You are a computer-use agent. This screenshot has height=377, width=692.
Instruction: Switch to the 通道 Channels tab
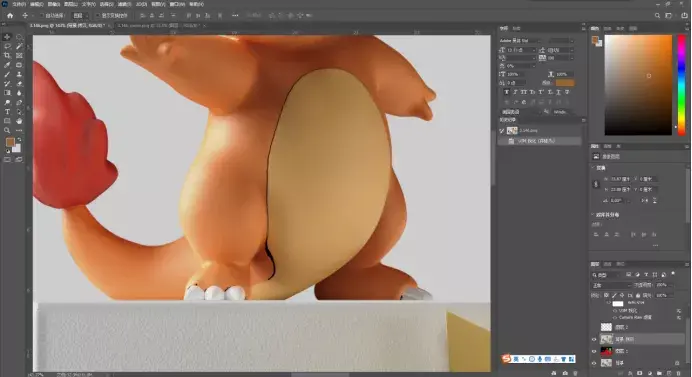608,264
